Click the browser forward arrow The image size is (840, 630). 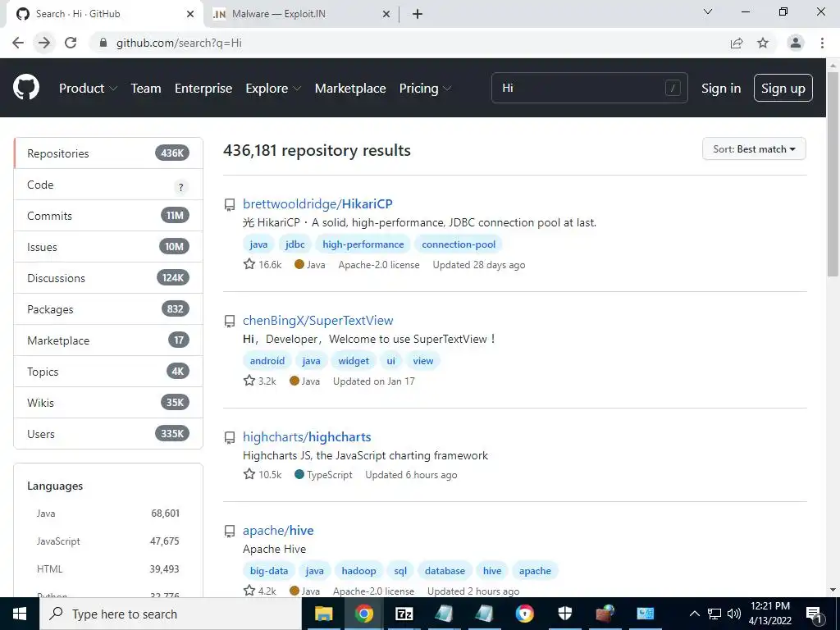click(44, 43)
